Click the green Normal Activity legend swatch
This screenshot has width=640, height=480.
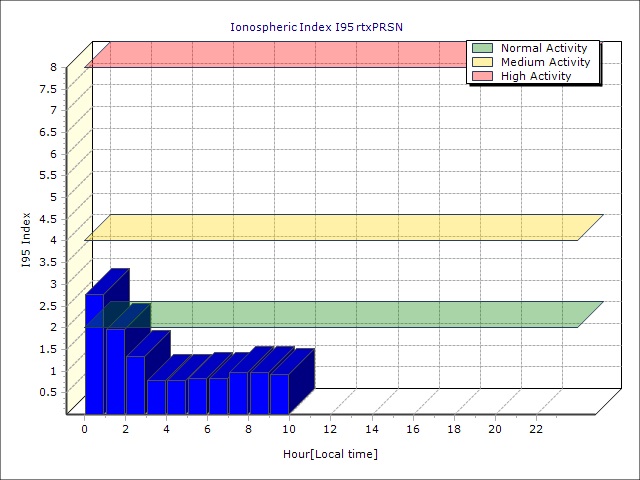482,48
